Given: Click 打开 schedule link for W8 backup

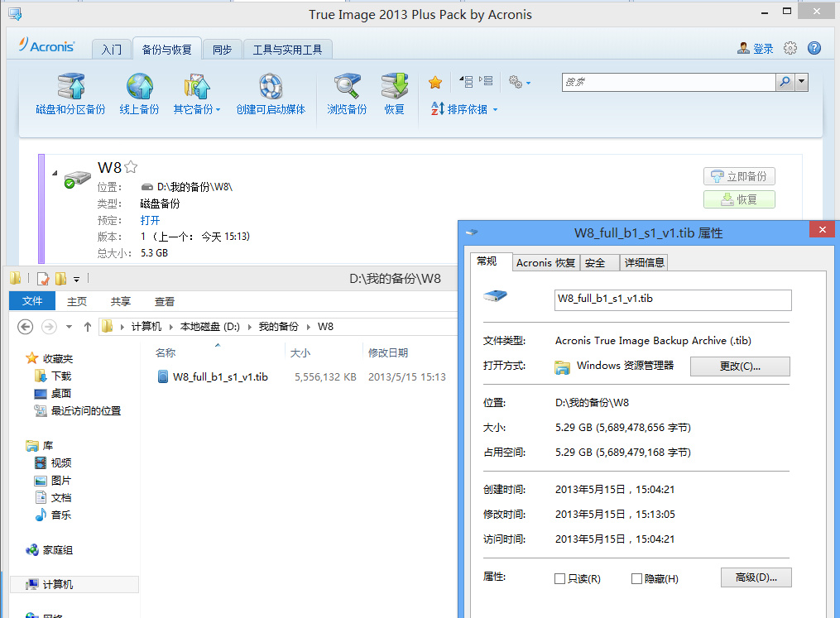Looking at the screenshot, I should pyautogui.click(x=150, y=220).
